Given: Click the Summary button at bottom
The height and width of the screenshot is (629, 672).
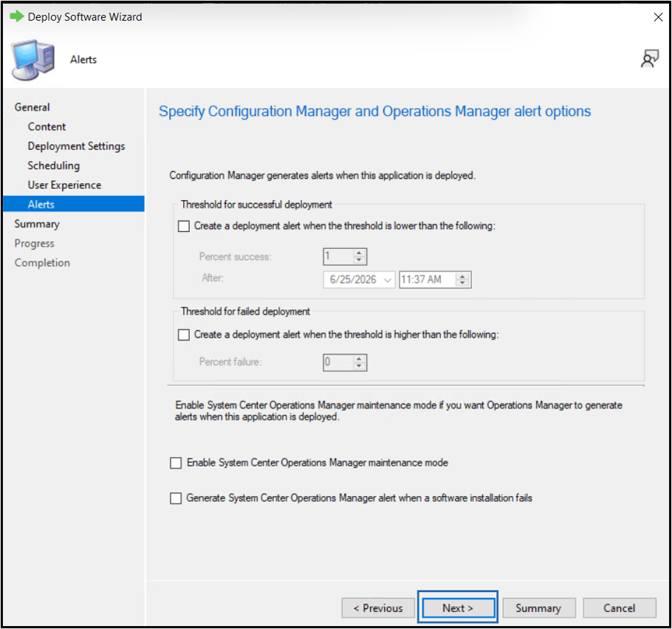Looking at the screenshot, I should click(x=539, y=608).
